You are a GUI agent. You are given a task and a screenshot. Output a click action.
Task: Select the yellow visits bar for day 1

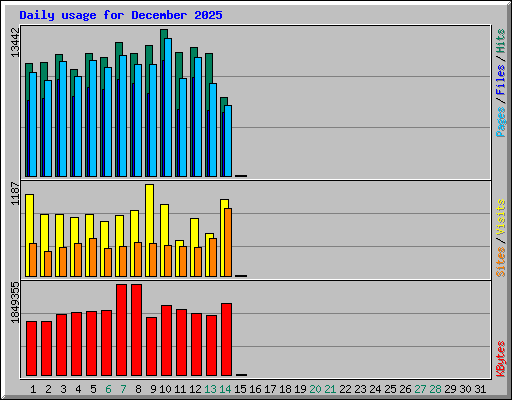(28, 218)
